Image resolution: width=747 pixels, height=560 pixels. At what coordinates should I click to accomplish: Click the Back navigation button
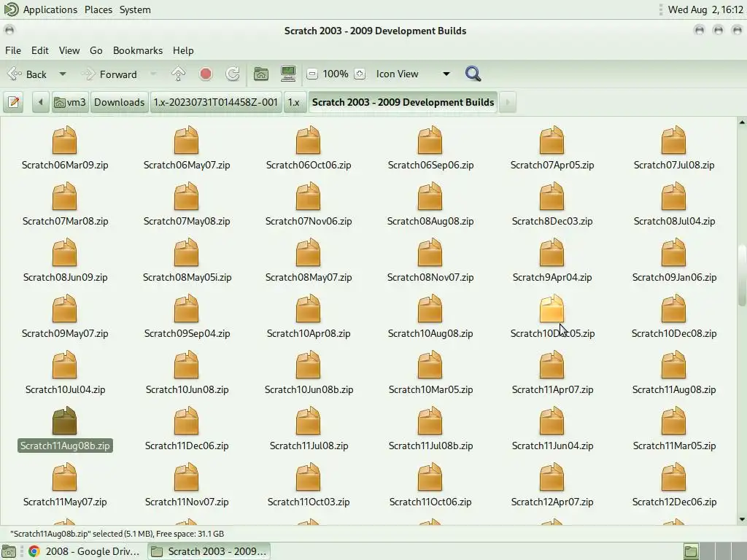tap(28, 74)
